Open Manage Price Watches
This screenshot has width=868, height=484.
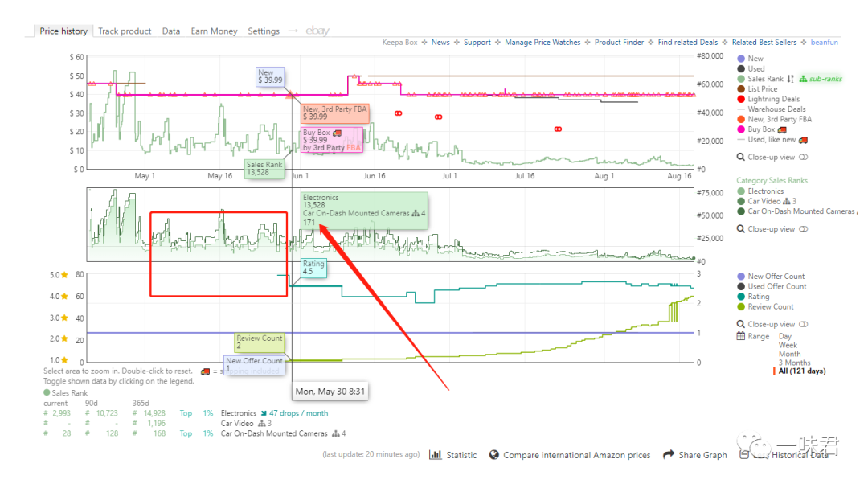[542, 42]
